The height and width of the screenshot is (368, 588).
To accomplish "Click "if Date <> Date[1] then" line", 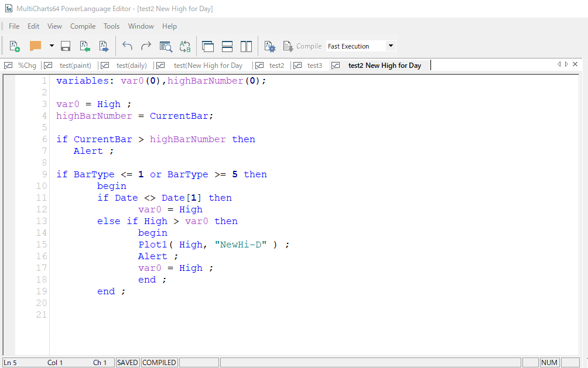I will pos(164,198).
